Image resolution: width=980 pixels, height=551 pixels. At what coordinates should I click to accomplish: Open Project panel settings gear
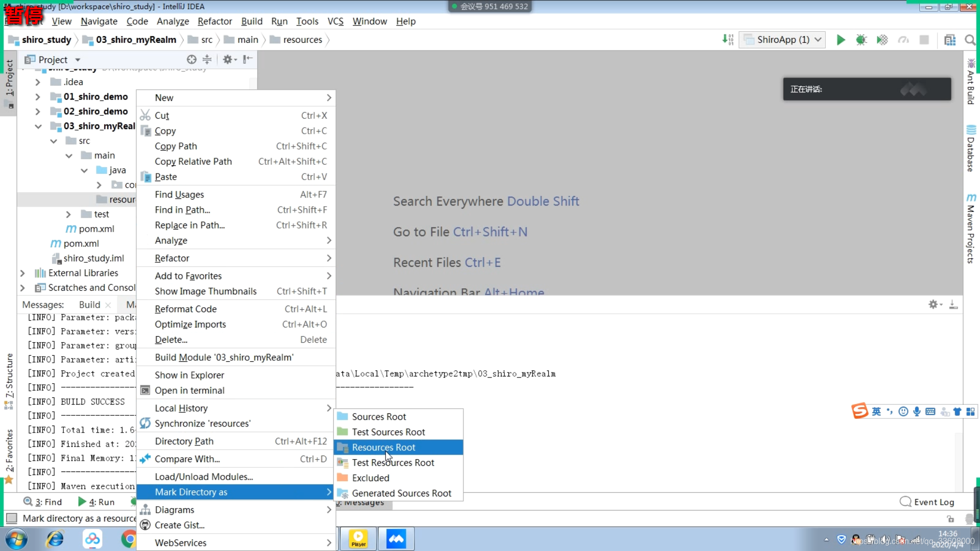click(229, 60)
